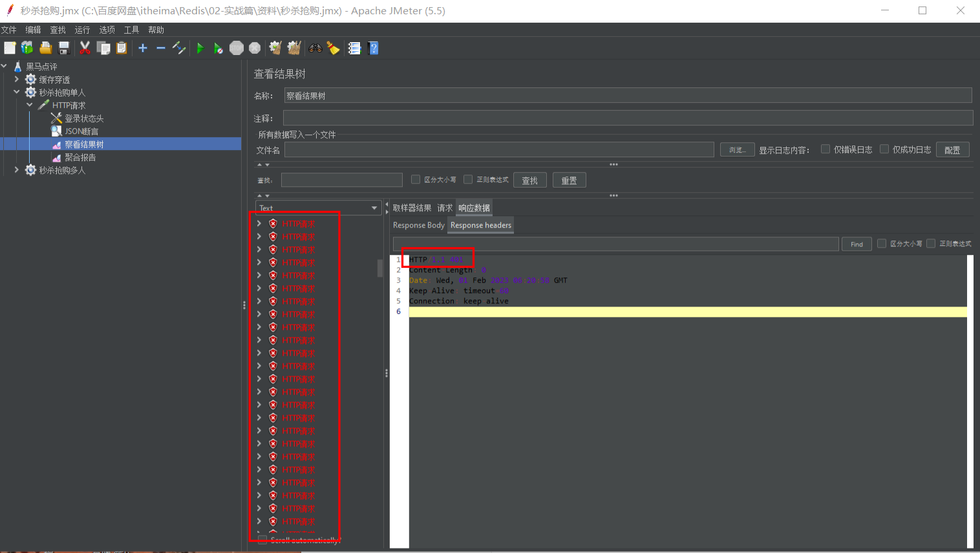Open the 帮助 menu
This screenshot has height=553, width=980.
156,30
